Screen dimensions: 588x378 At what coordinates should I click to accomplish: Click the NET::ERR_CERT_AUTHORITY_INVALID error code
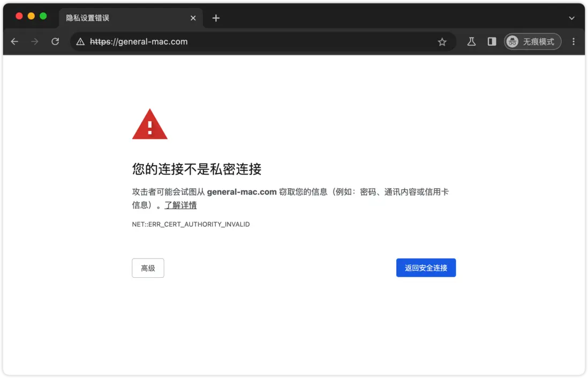tap(191, 225)
